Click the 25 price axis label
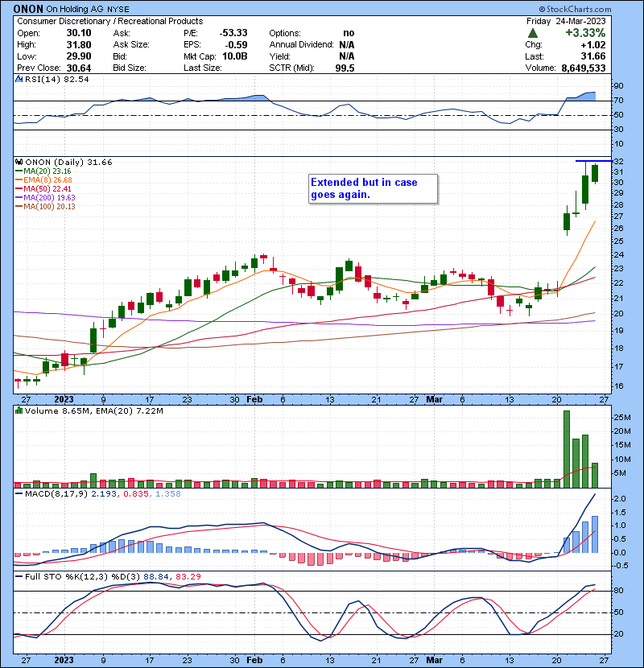 [x=618, y=241]
